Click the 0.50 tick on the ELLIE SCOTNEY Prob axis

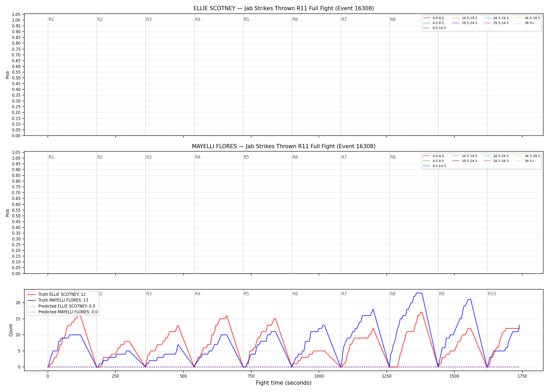coord(16,78)
